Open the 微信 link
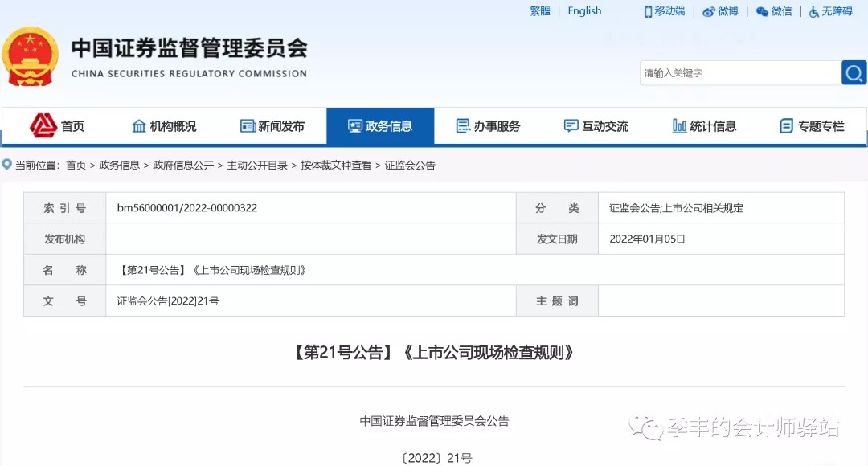This screenshot has width=868, height=466. [782, 11]
